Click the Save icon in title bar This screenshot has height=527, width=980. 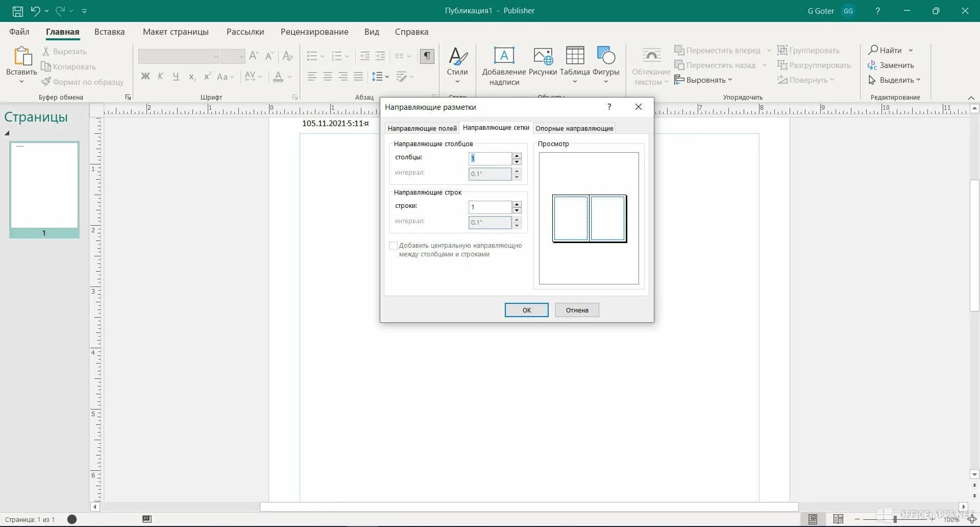click(18, 11)
